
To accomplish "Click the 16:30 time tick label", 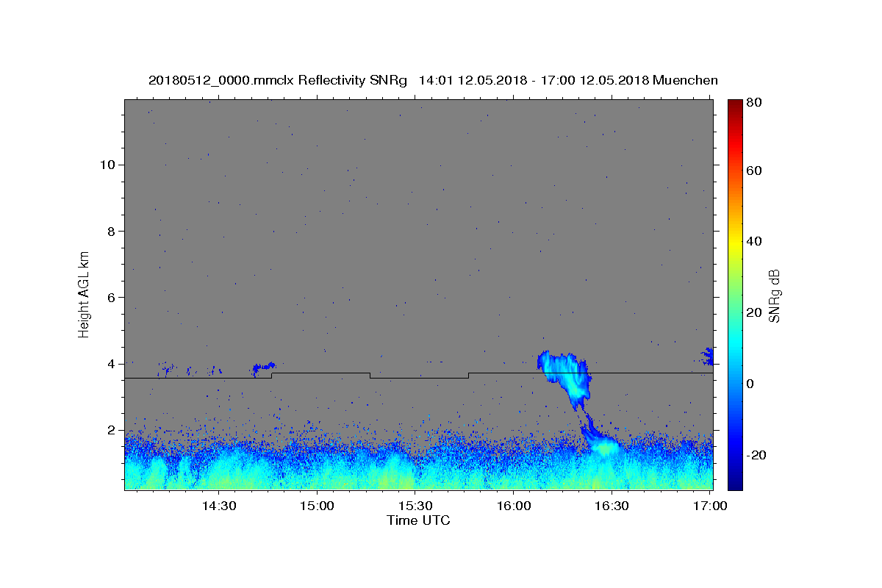I will tap(612, 506).
